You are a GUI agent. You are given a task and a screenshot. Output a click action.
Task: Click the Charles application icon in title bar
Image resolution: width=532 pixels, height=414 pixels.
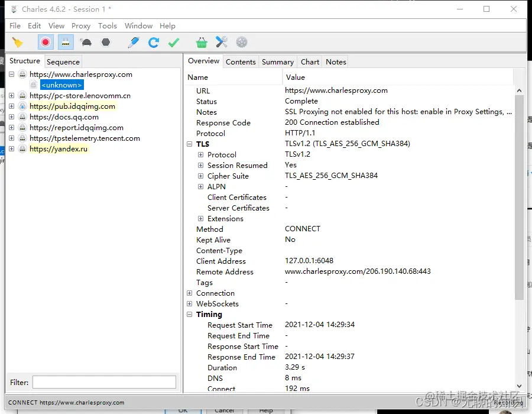14,9
